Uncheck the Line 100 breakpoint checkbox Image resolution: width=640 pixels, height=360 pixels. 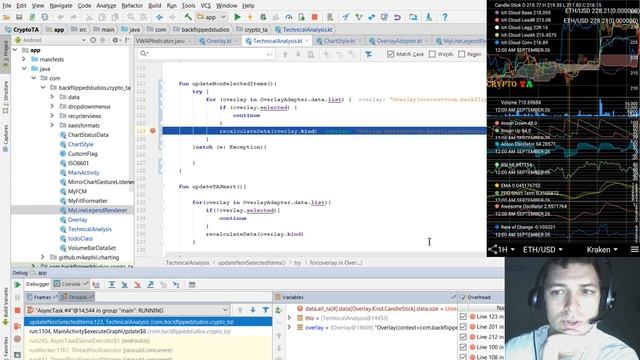(463, 347)
